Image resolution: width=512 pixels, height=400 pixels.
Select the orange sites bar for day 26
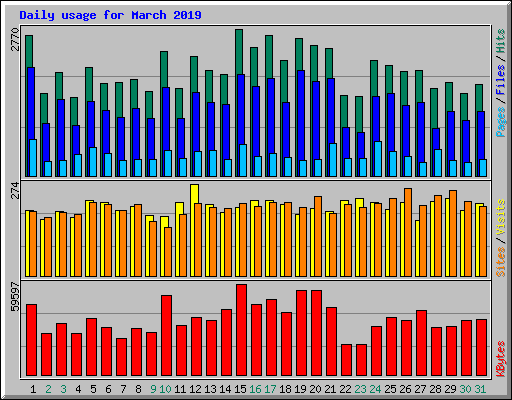pos(408,232)
